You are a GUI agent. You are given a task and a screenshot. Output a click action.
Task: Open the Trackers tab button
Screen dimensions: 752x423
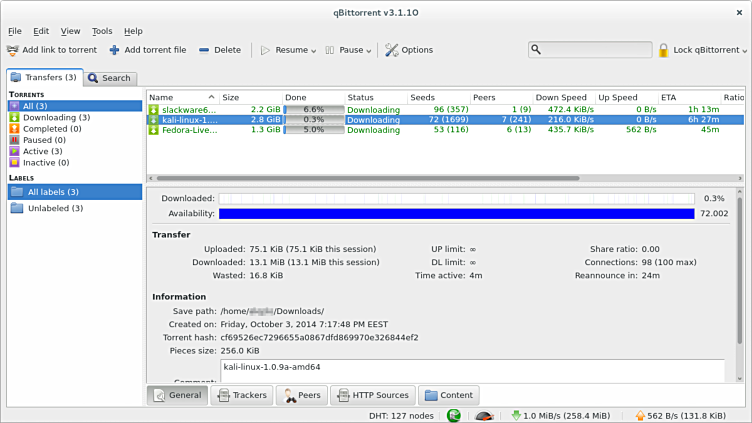point(241,395)
